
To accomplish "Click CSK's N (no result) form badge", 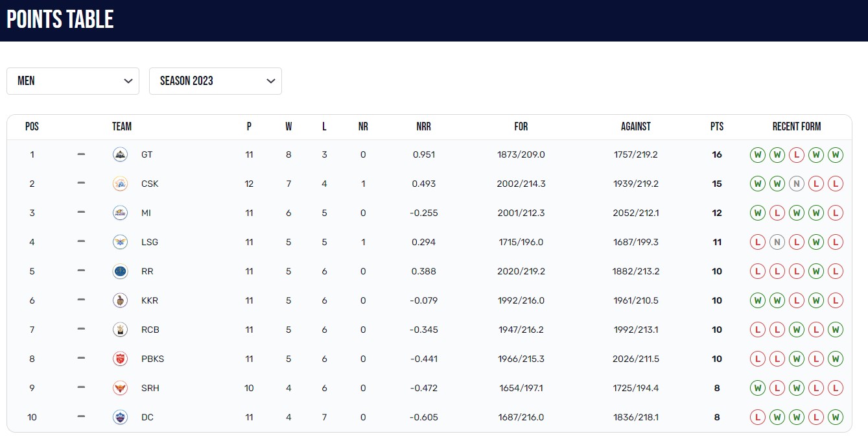I will [796, 184].
